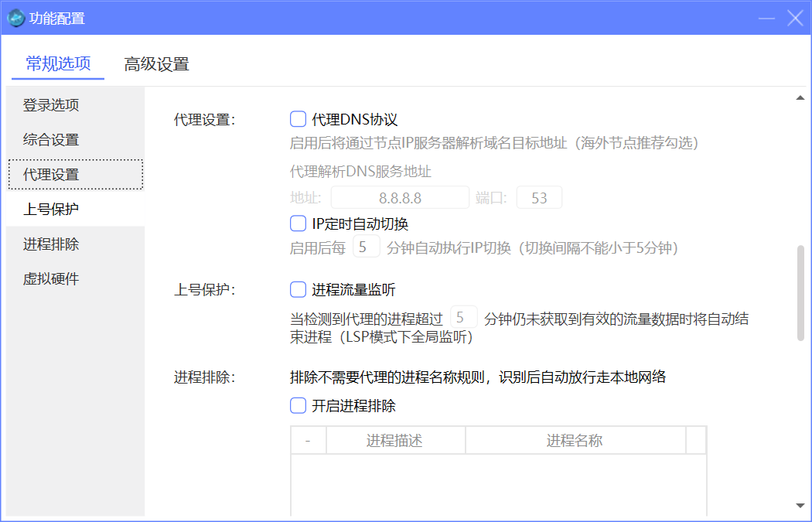This screenshot has width=812, height=522.
Task: Click the scroll up arrow
Action: pyautogui.click(x=800, y=98)
